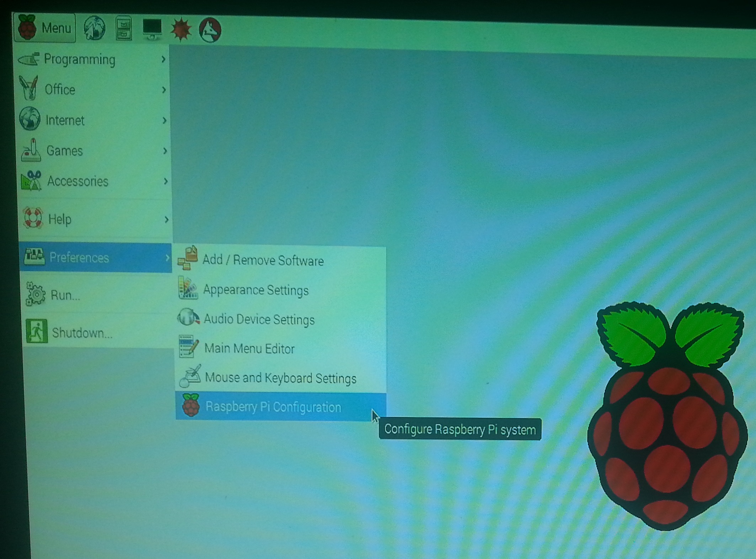Launch the Wolfram wolf icon
This screenshot has width=756, height=559.
[210, 30]
